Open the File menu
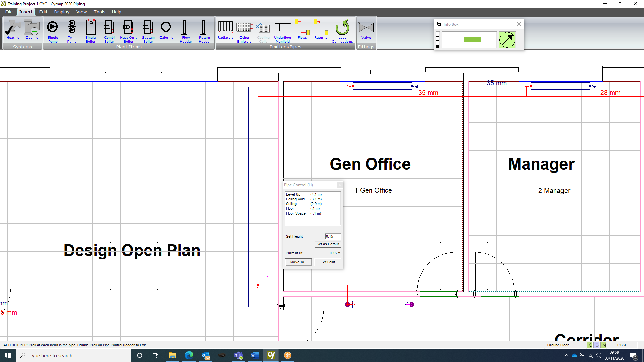 pyautogui.click(x=9, y=12)
